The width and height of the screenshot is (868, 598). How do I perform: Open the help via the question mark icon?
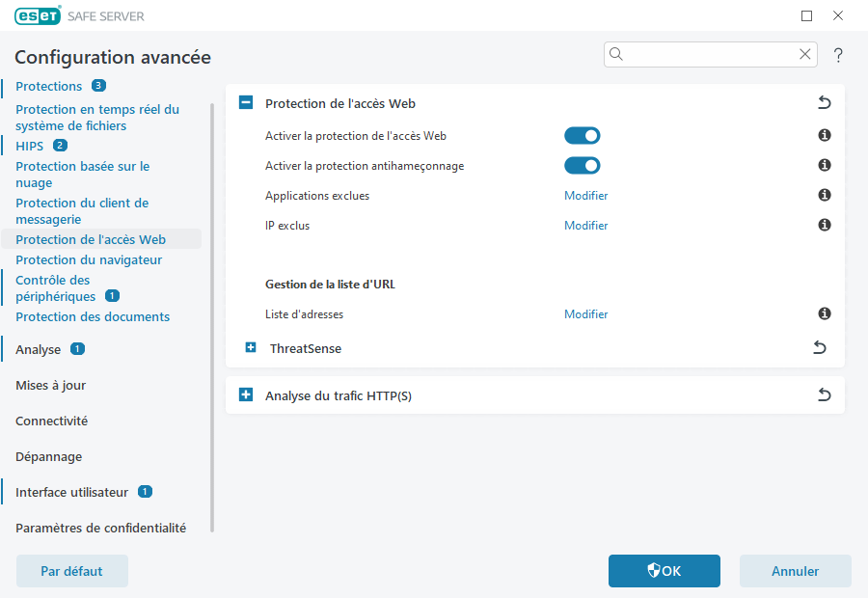[838, 55]
